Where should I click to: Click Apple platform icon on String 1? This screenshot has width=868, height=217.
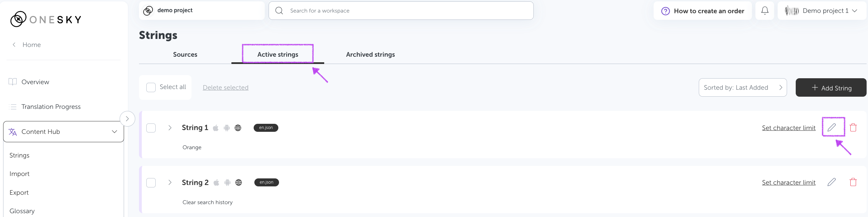pyautogui.click(x=215, y=128)
